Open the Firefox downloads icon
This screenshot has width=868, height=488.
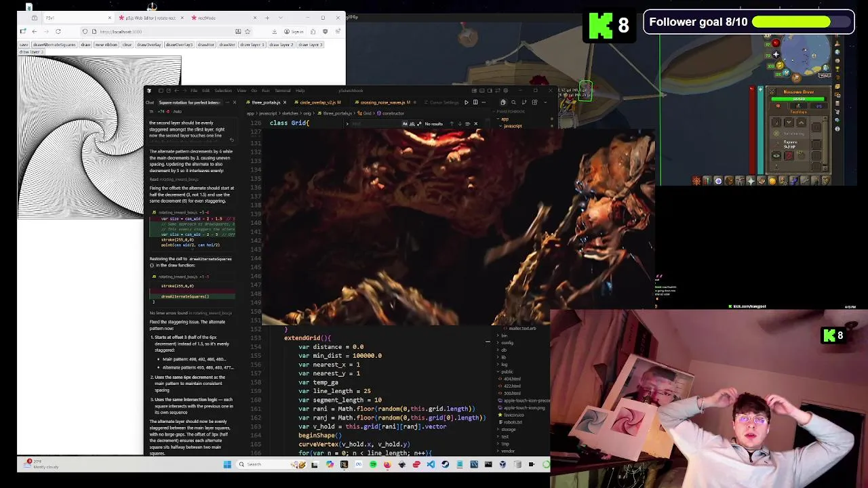point(274,31)
